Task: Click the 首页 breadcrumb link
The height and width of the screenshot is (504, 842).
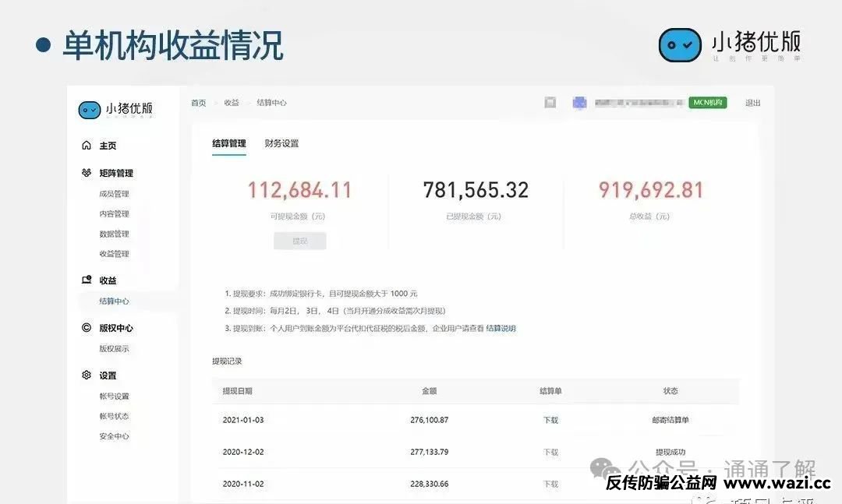Action: tap(199, 103)
